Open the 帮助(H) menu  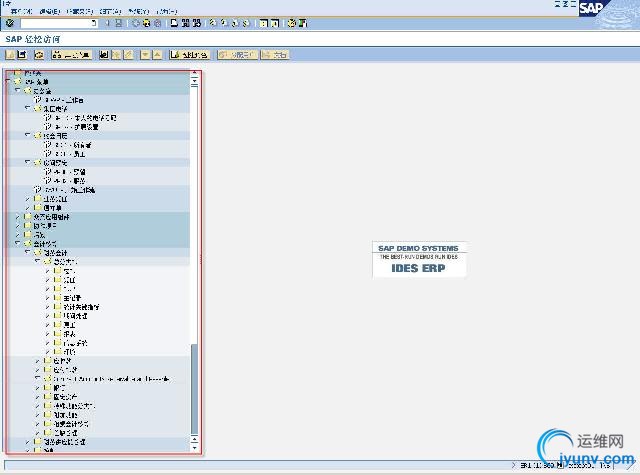[x=167, y=11]
